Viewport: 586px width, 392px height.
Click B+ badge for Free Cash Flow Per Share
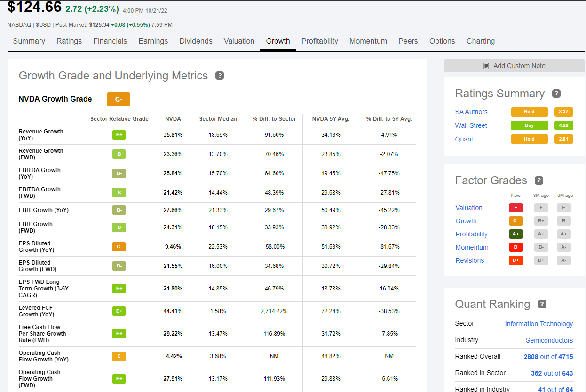pos(119,334)
